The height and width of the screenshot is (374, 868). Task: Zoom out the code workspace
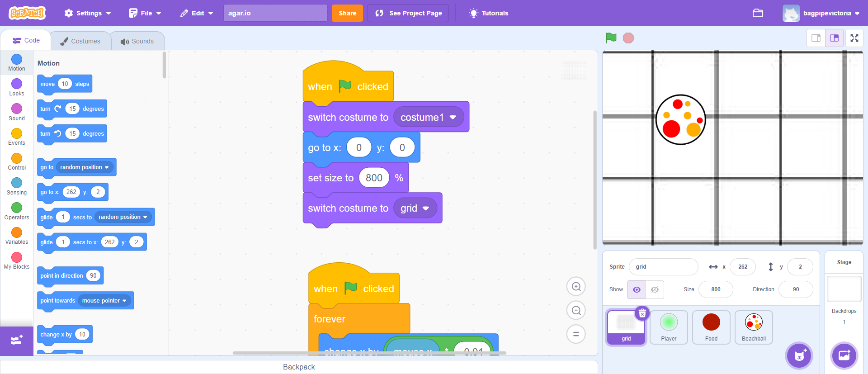(x=576, y=310)
